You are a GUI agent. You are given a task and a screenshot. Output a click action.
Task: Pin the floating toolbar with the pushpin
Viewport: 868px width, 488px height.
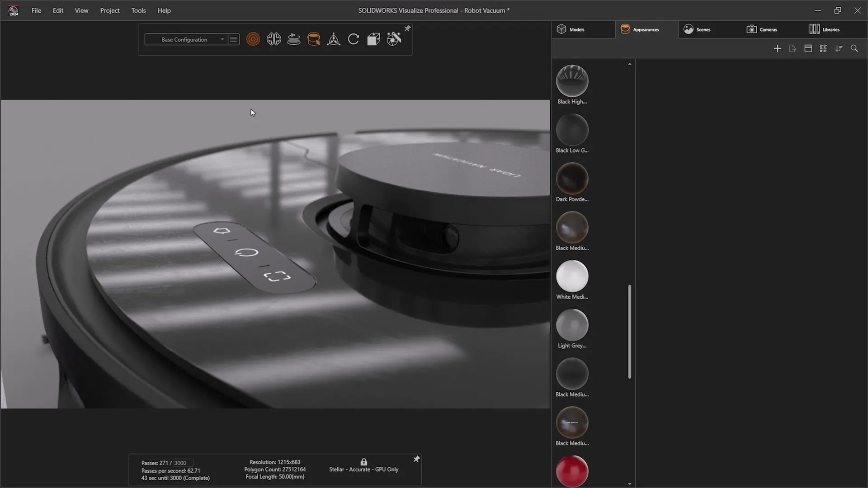click(407, 28)
